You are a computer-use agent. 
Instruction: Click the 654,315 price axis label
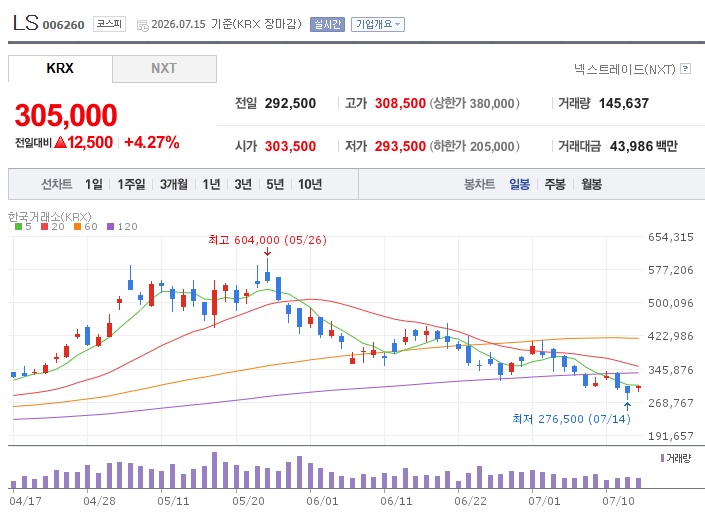670,237
